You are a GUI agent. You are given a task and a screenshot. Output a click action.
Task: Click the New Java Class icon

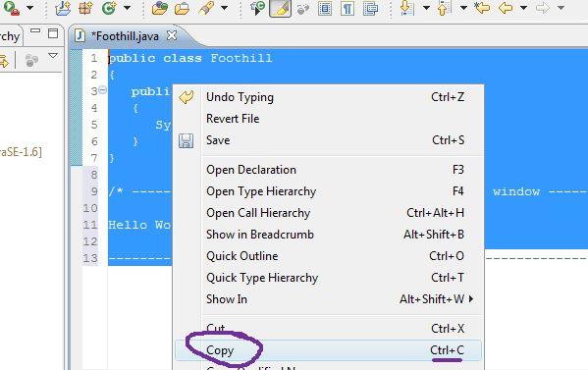coord(109,8)
